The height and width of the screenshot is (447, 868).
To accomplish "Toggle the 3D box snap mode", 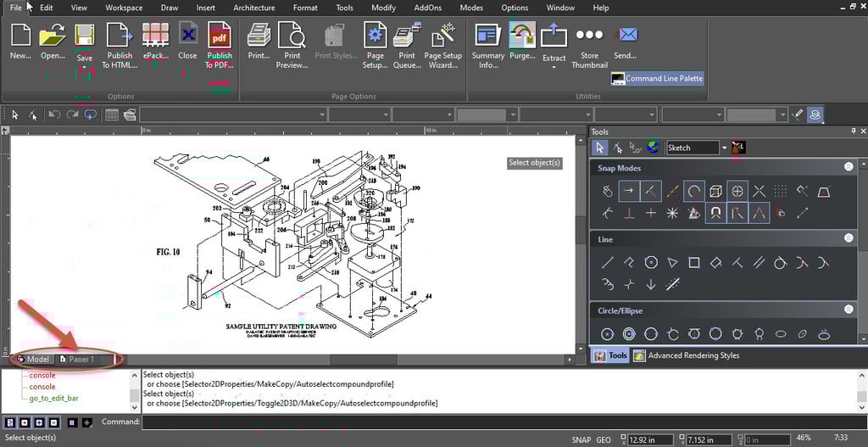I will (715, 191).
